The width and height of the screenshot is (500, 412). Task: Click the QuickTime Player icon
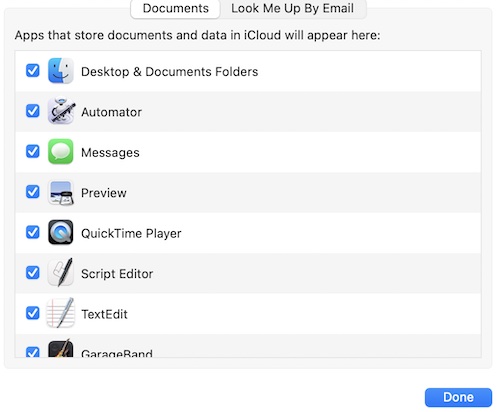tap(61, 232)
